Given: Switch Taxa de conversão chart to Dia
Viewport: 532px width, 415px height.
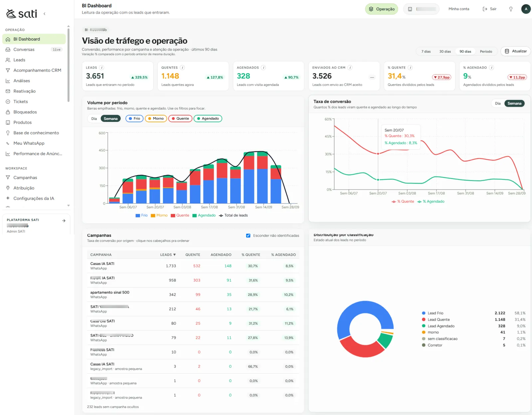Looking at the screenshot, I should [497, 104].
